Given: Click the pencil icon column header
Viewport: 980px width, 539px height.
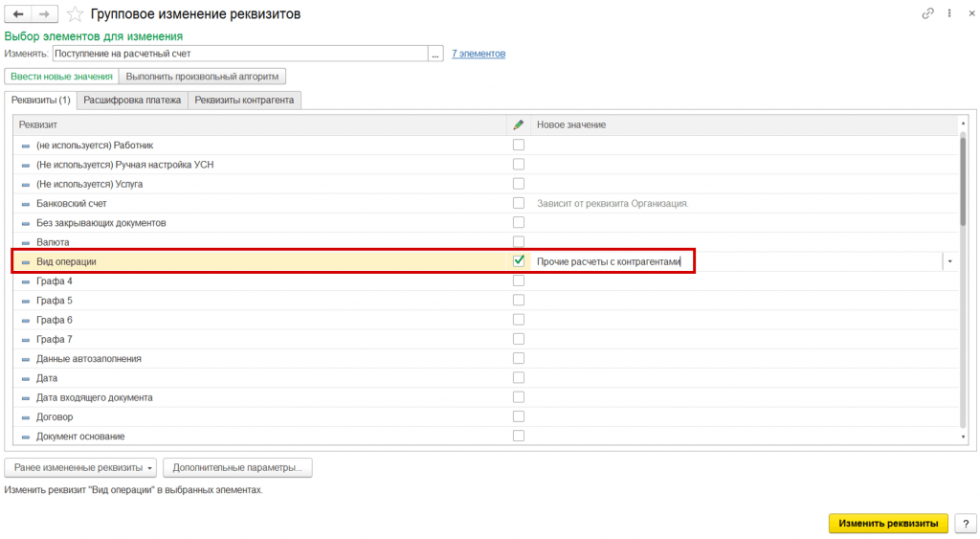Looking at the screenshot, I should (x=519, y=124).
